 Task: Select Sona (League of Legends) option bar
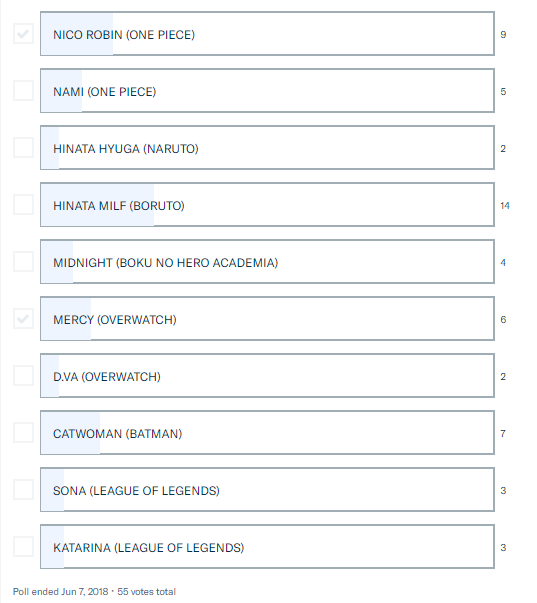point(267,489)
